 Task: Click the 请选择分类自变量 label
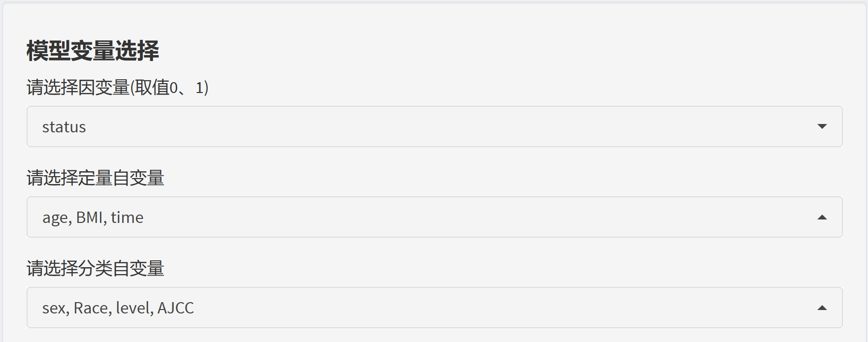pyautogui.click(x=95, y=269)
